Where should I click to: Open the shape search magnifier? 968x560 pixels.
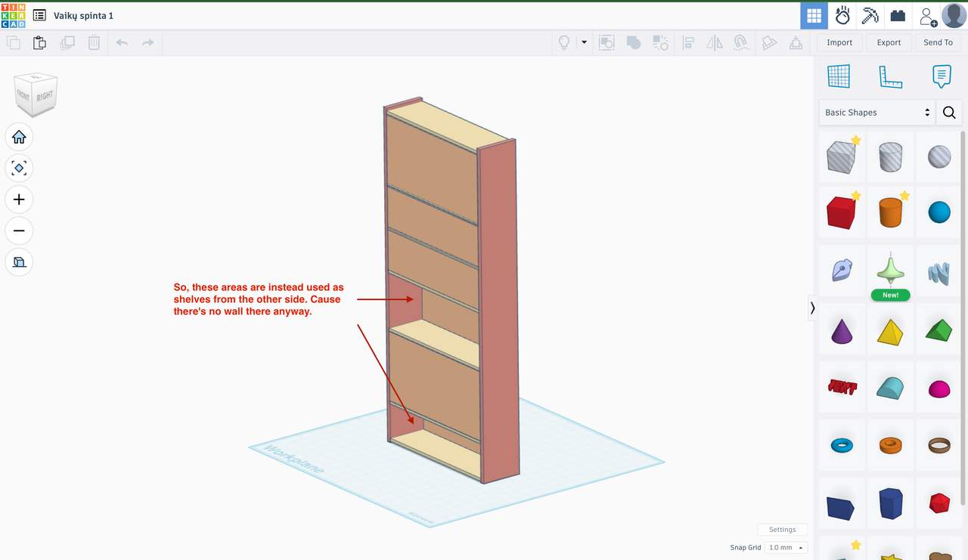pyautogui.click(x=949, y=113)
